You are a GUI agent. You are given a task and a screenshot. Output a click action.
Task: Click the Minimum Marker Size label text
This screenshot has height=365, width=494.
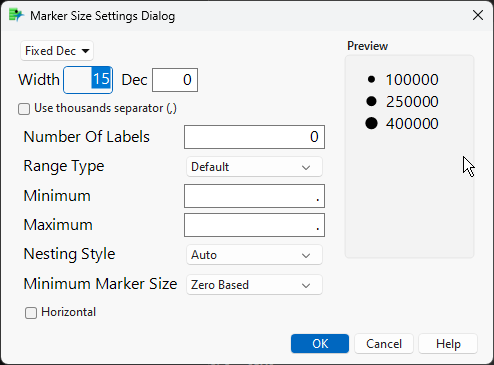point(100,284)
